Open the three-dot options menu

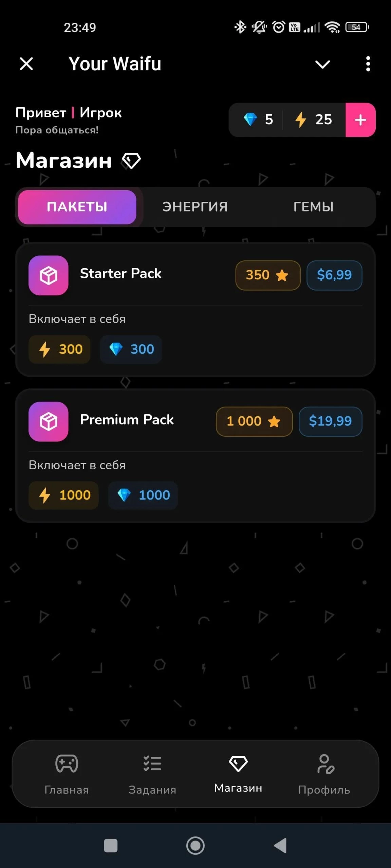click(x=368, y=64)
